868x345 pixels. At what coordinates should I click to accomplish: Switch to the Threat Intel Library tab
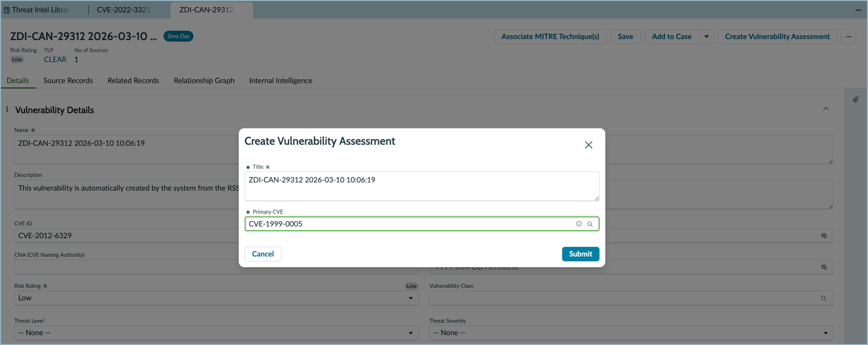(41, 10)
